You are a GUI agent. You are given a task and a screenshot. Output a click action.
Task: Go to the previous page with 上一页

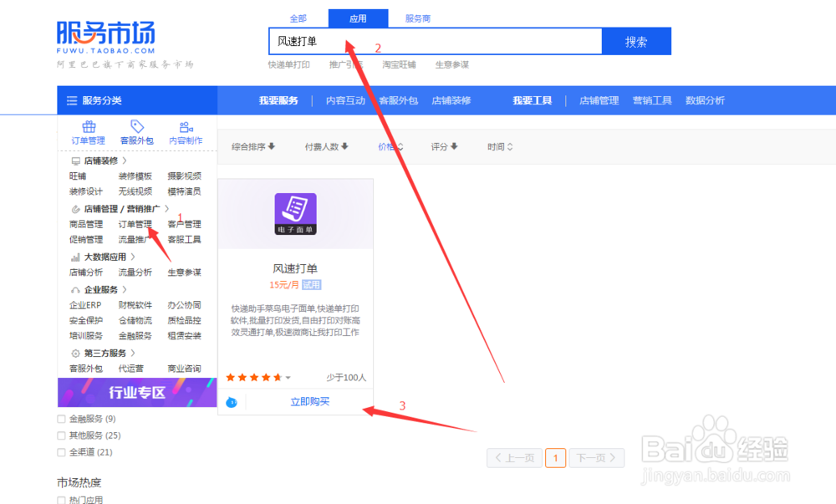tap(514, 458)
